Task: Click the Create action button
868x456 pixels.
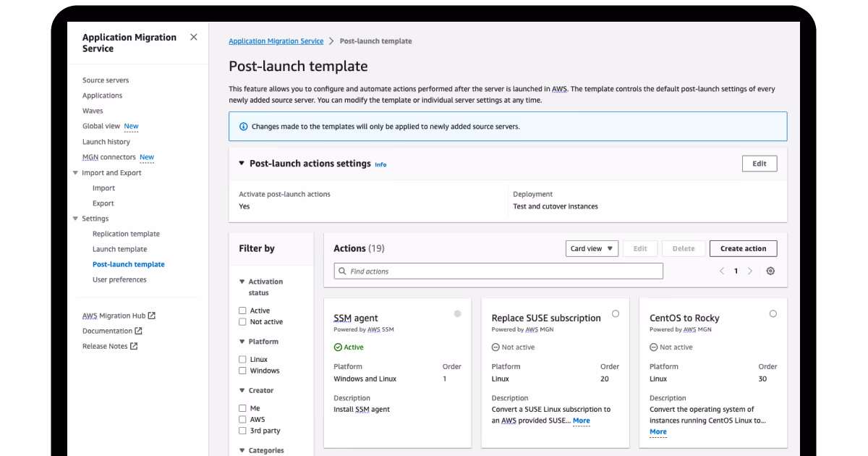Action: (x=743, y=248)
